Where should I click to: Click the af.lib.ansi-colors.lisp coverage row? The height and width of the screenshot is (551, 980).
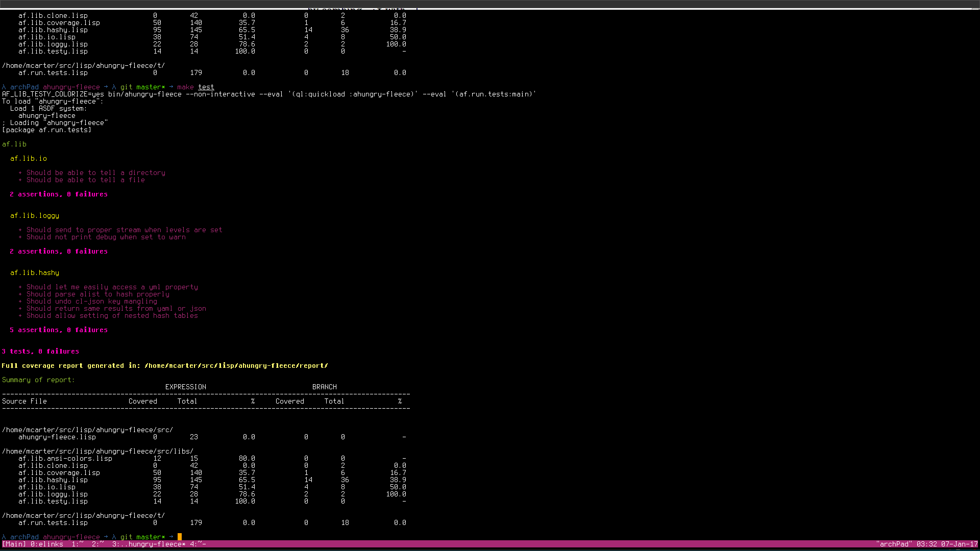point(212,459)
